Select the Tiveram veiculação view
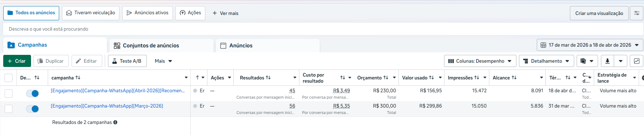644x135 pixels. coord(91,13)
